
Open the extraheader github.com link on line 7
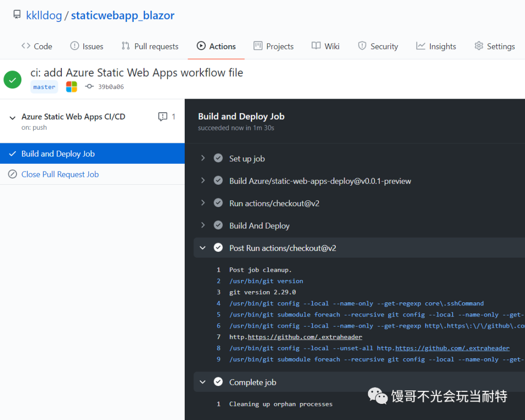click(305, 337)
